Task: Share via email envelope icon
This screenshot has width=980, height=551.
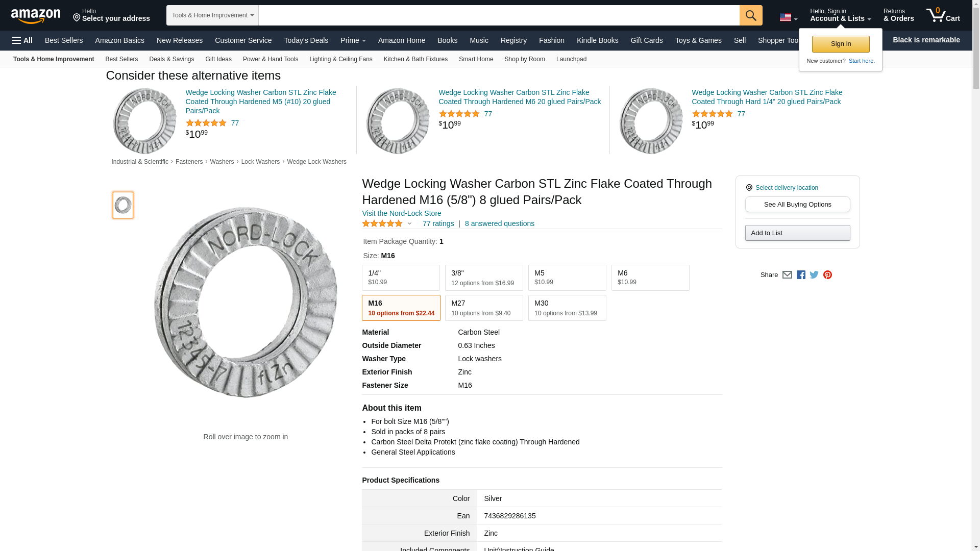Action: click(x=787, y=275)
